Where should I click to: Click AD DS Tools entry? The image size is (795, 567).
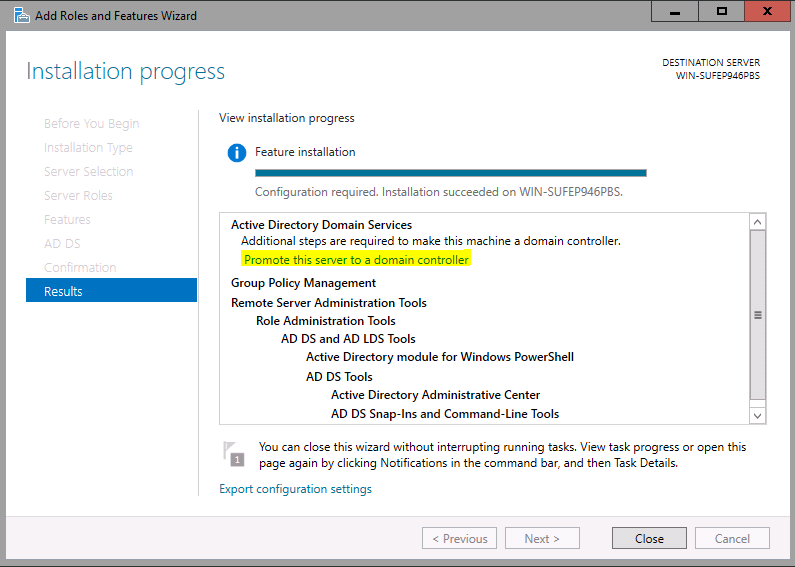click(339, 377)
